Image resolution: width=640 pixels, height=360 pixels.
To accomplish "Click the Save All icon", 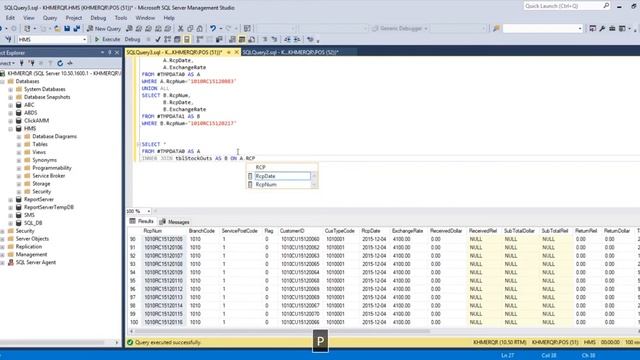I will tap(76, 29).
